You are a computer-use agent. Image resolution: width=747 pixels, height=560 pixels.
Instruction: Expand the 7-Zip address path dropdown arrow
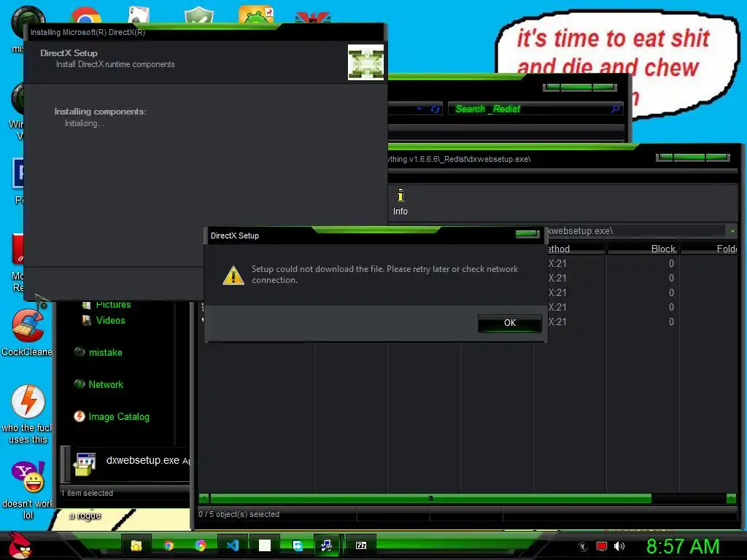pos(732,231)
